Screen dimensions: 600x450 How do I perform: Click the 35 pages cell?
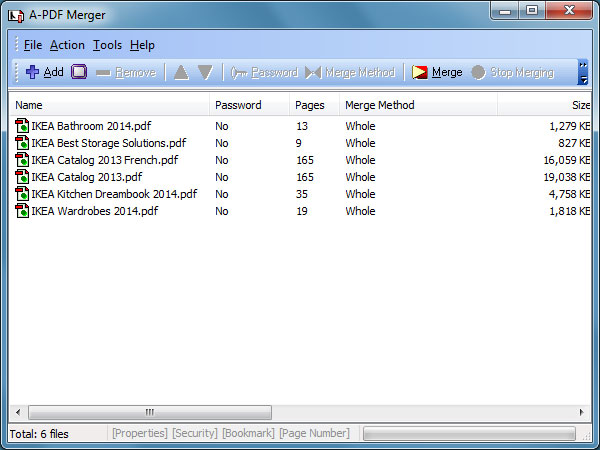click(x=302, y=194)
